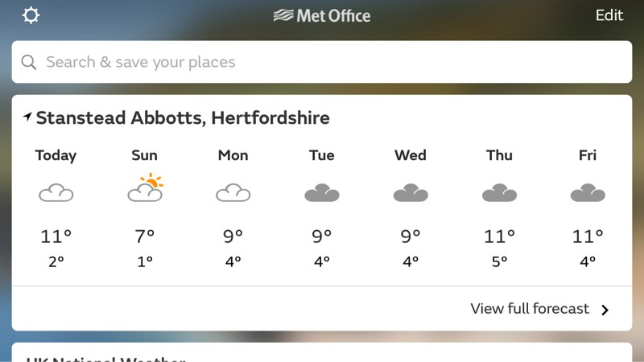The height and width of the screenshot is (362, 644).
Task: Tap Monday's cloud icon
Action: (233, 193)
